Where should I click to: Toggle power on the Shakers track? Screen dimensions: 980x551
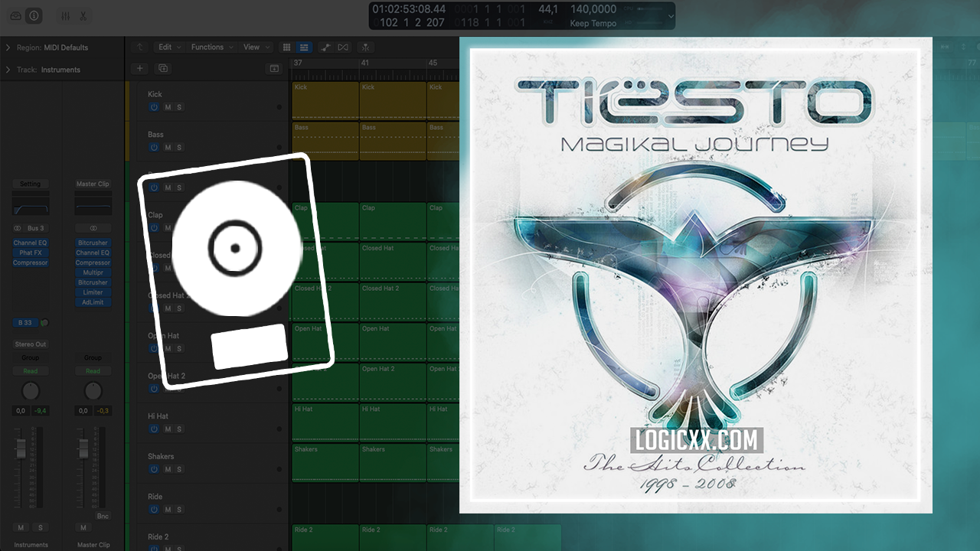click(154, 469)
